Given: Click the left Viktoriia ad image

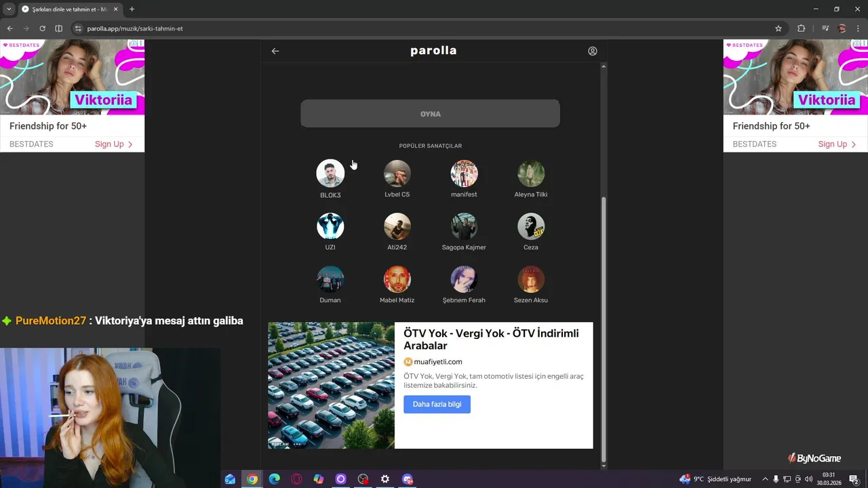Looking at the screenshot, I should click(x=72, y=77).
